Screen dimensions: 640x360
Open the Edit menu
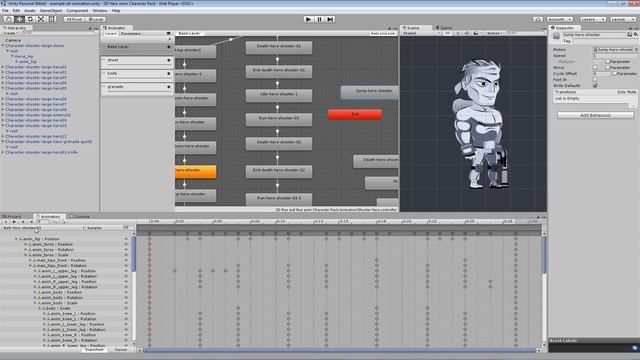(16, 11)
